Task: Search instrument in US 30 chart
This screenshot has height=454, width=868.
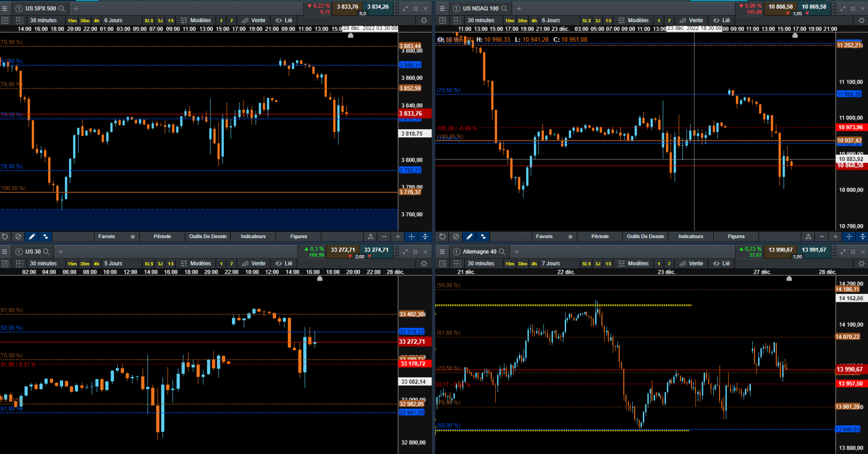Action: point(46,252)
